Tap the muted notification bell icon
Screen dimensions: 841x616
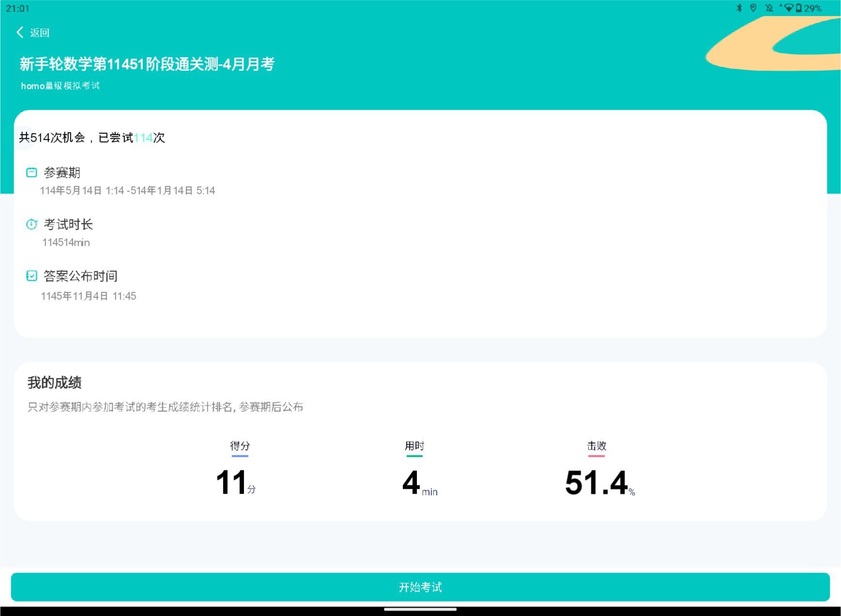(x=769, y=8)
